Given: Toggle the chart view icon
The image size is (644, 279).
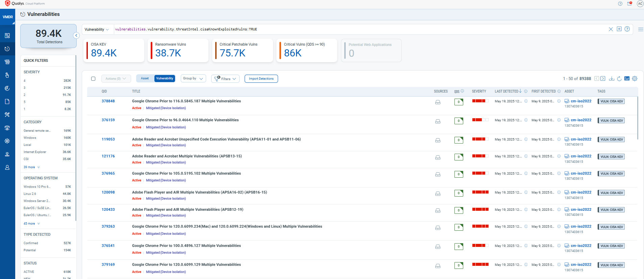Looking at the screenshot, I should pos(627,78).
